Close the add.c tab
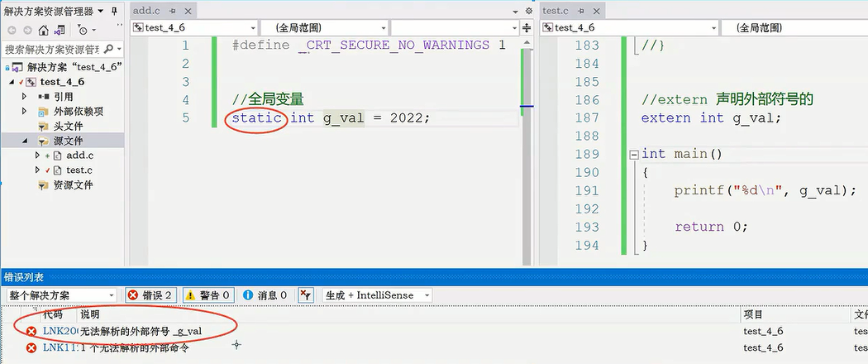Screen dimensions: 868x364 click(x=188, y=11)
